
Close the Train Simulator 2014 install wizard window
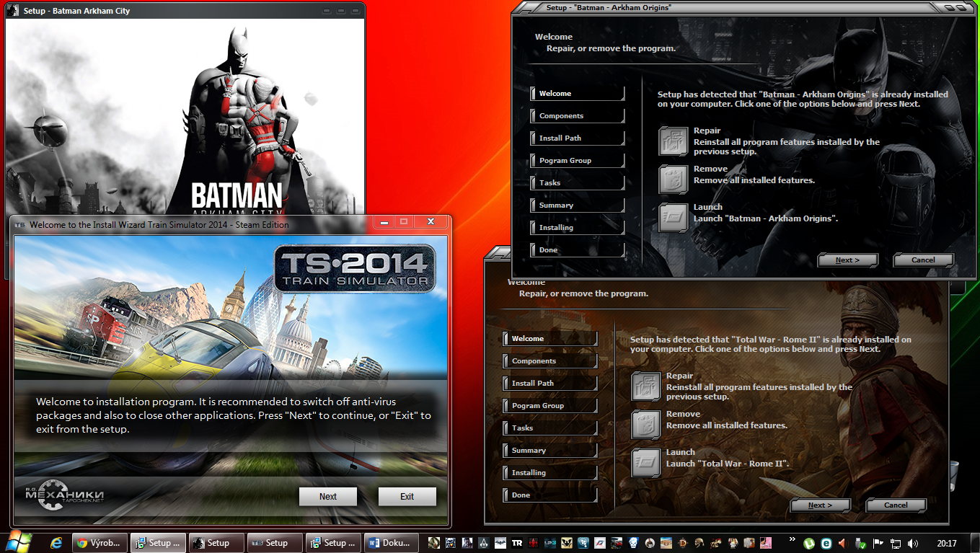[431, 222]
